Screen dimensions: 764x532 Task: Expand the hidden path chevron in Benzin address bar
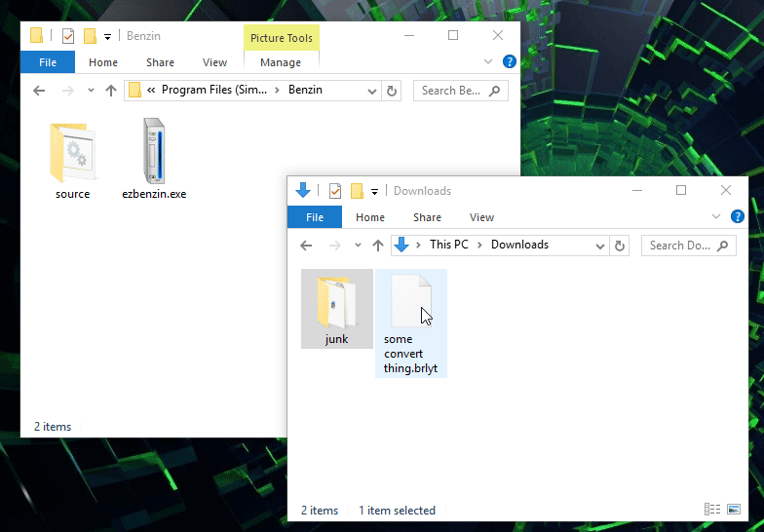tap(151, 90)
